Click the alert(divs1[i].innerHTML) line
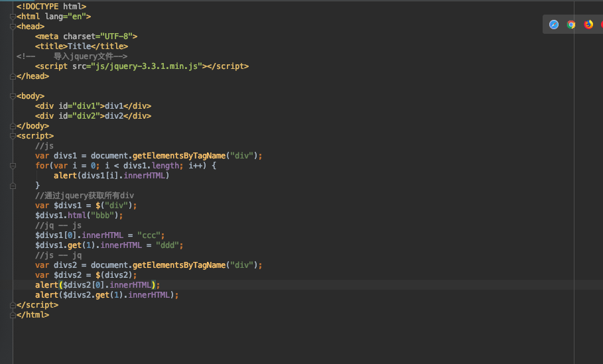The width and height of the screenshot is (603, 364). pos(111,176)
